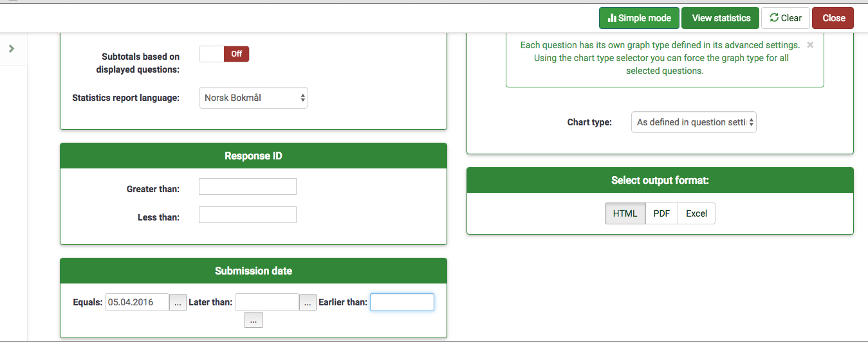Switch to Simple mode
Image resolution: width=868 pixels, height=342 pixels.
[x=638, y=18]
